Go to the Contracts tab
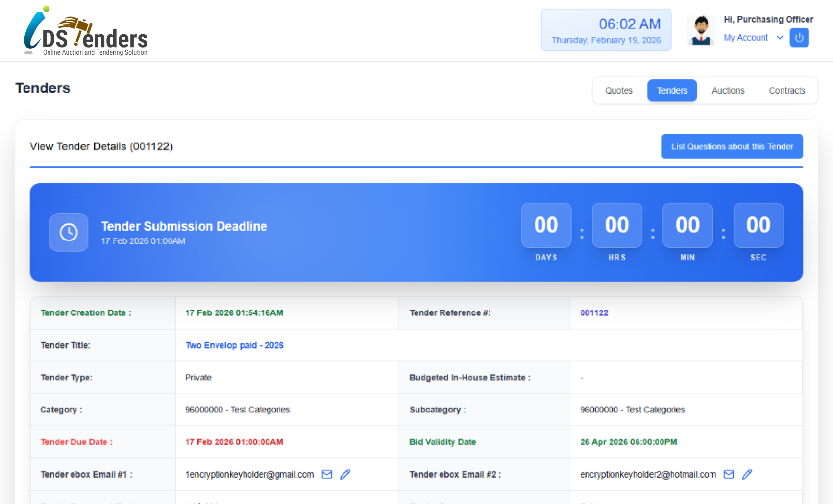 [x=786, y=91]
